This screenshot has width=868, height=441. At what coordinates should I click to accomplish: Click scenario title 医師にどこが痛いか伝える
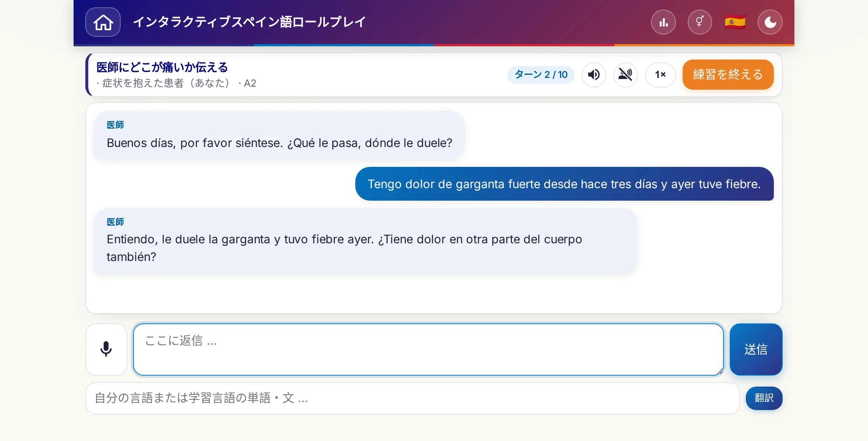(x=162, y=67)
